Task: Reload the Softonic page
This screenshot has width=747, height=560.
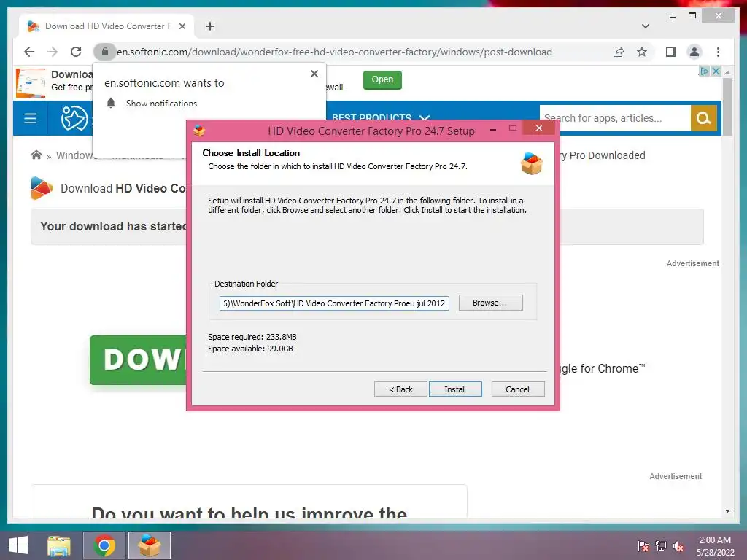Action: [x=76, y=52]
